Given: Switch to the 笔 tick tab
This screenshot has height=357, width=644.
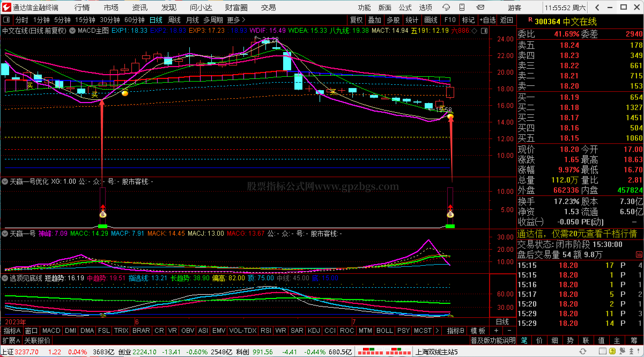Looking at the screenshot, I should (524, 340).
